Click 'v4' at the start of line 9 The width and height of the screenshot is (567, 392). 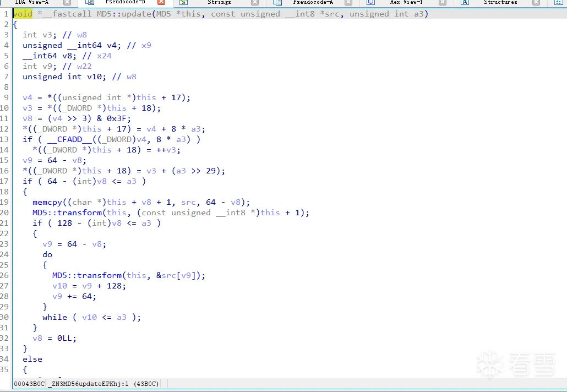tap(28, 97)
